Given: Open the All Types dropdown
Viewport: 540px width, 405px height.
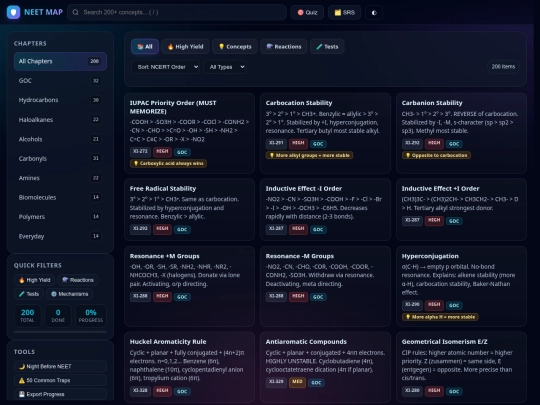Looking at the screenshot, I should [225, 67].
